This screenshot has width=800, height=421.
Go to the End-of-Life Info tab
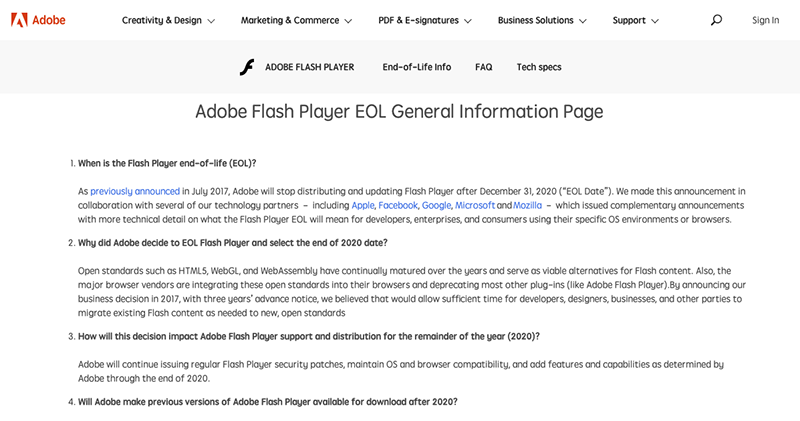[x=416, y=67]
